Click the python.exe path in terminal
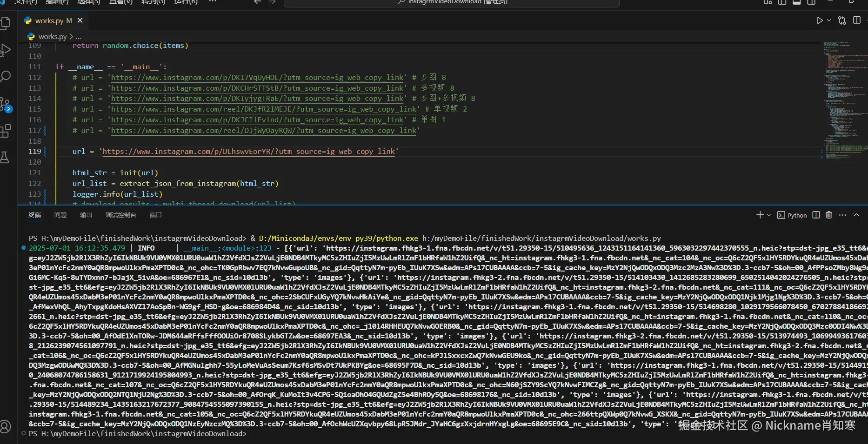The height and width of the screenshot is (444, 868). 339,239
